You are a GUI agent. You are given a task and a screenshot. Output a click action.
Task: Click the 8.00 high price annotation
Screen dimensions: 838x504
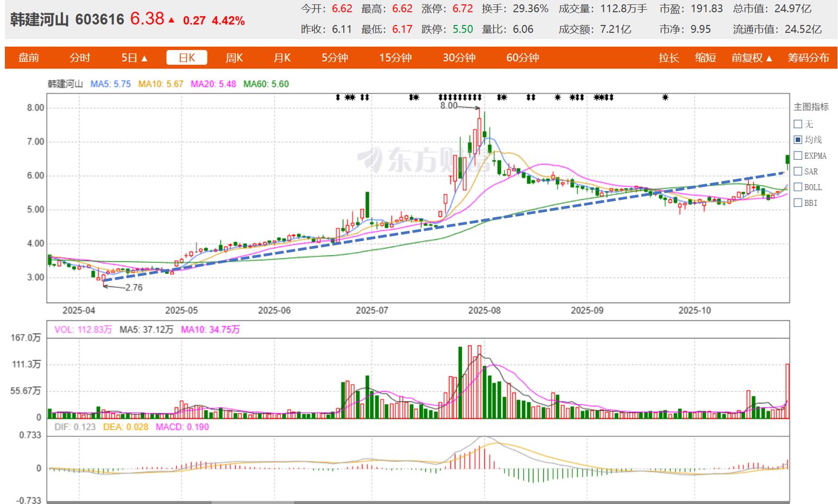[449, 106]
